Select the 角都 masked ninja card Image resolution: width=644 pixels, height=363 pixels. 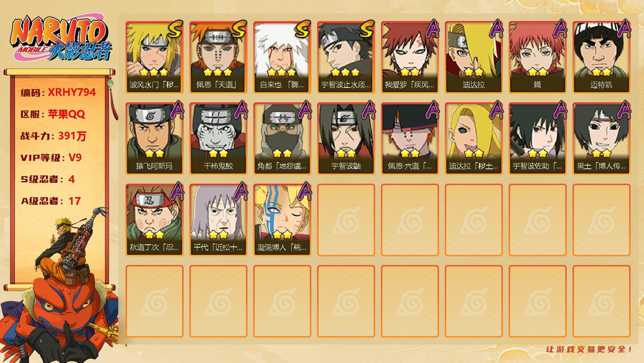click(x=282, y=139)
